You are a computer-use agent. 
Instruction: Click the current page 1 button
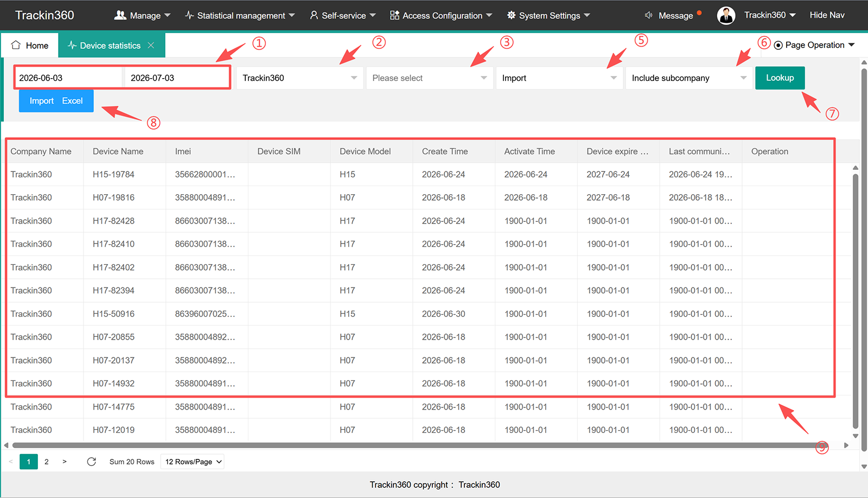click(x=29, y=462)
